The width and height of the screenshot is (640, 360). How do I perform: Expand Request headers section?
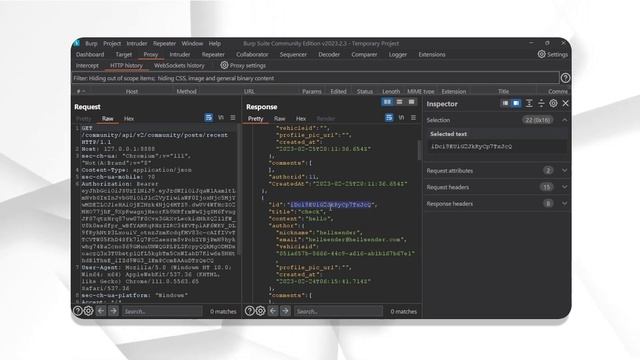(565, 187)
